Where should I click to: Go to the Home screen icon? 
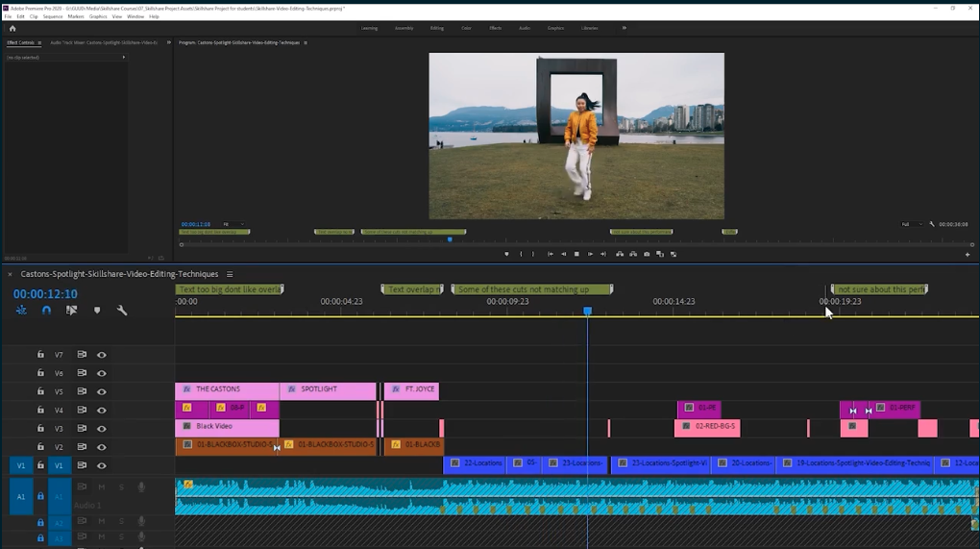coord(12,28)
